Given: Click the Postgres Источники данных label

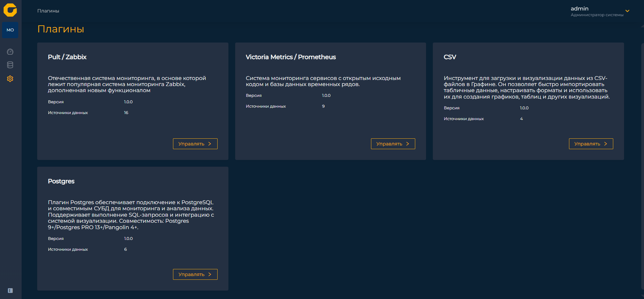Looking at the screenshot, I should point(68,249).
